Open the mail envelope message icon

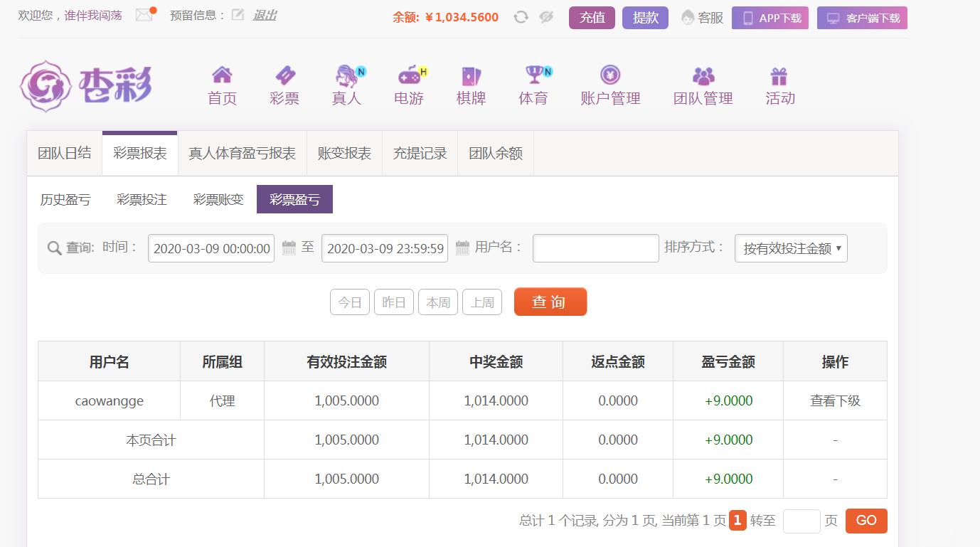144,14
